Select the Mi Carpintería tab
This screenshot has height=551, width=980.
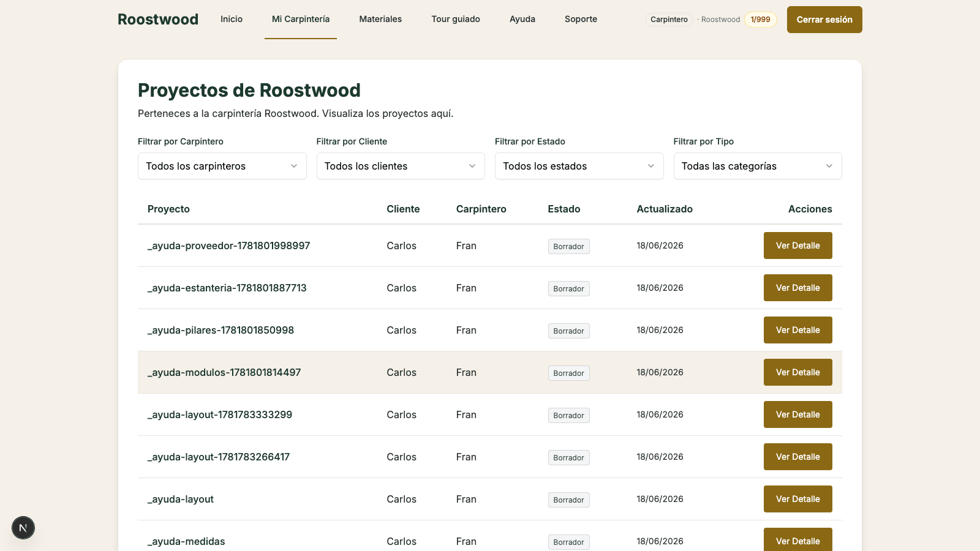[301, 19]
